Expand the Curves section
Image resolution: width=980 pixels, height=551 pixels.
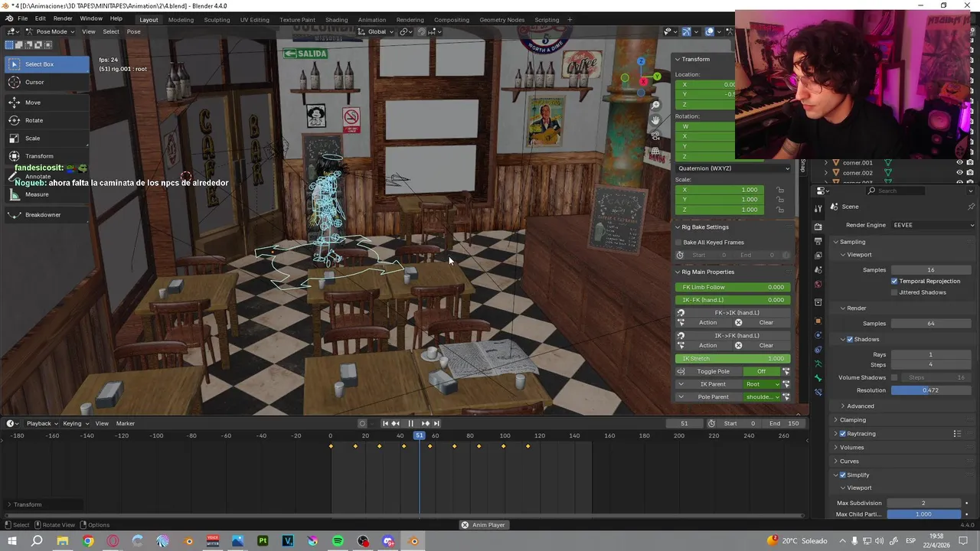click(849, 461)
